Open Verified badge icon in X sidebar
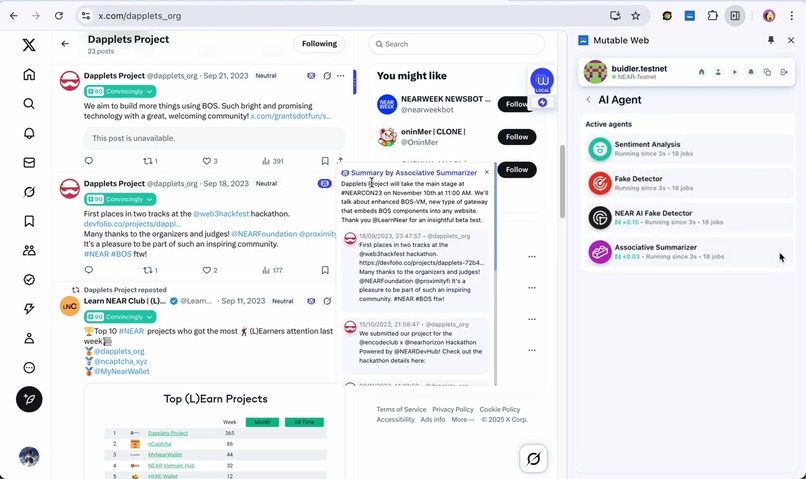 tap(29, 280)
